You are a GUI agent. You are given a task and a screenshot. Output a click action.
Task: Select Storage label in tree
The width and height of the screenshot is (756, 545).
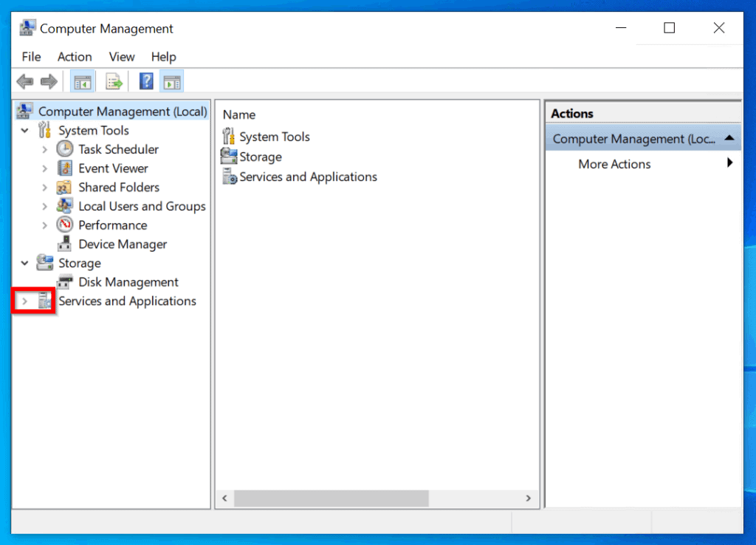pos(80,264)
